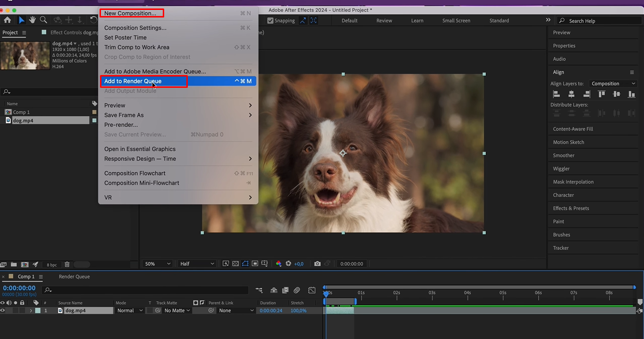Open the Tracker panel
This screenshot has width=644, height=339.
560,247
